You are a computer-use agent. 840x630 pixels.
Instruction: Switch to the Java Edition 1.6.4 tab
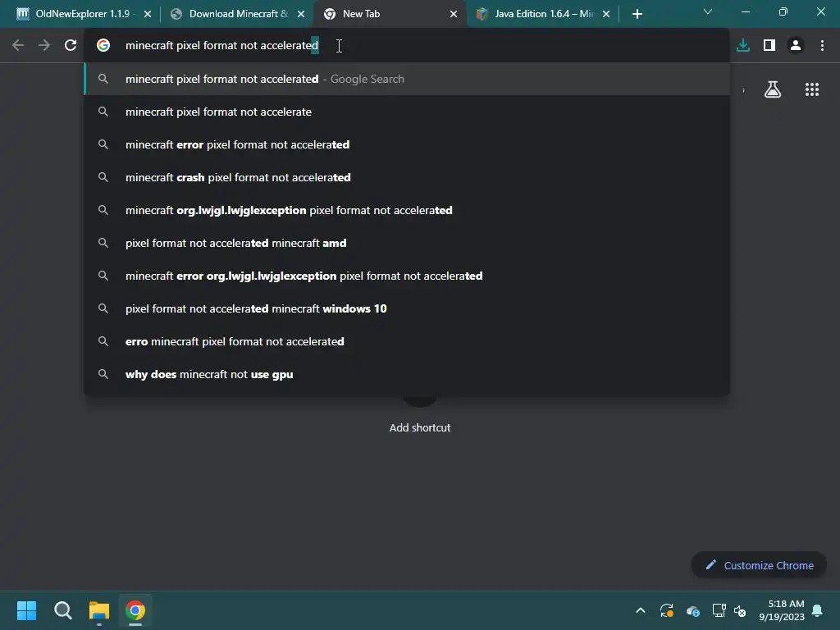coord(544,14)
